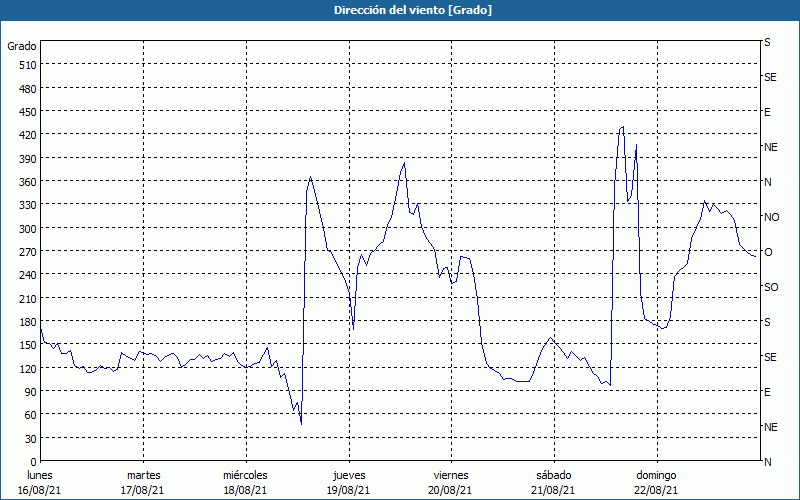
Task: Select the 390 value on the degree axis
Action: [x=29, y=159]
